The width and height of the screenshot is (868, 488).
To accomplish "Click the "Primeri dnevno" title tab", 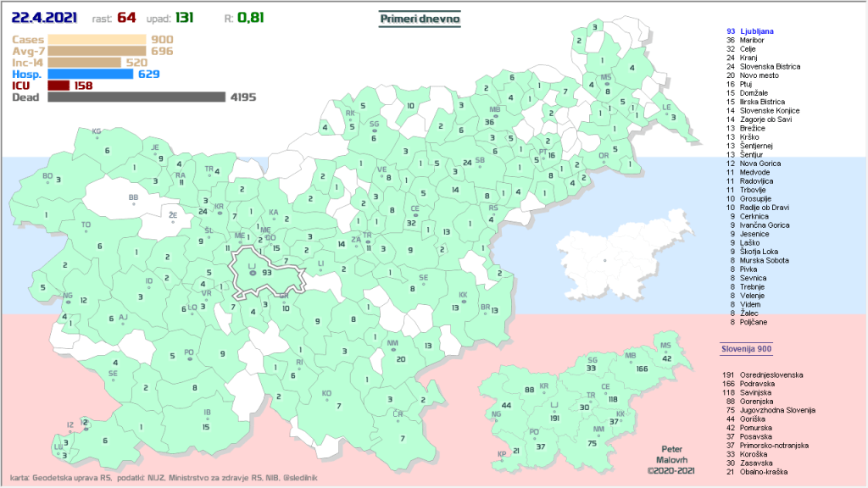I will coord(420,19).
